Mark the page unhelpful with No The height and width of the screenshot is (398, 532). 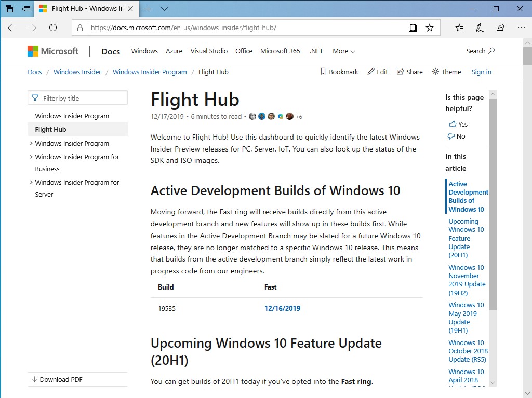pyautogui.click(x=457, y=136)
